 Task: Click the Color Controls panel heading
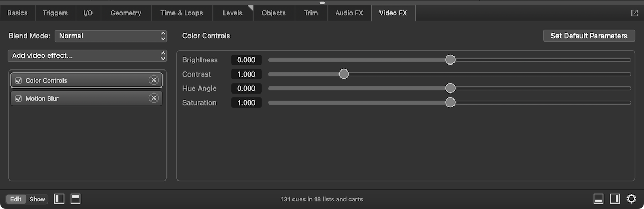point(206,36)
